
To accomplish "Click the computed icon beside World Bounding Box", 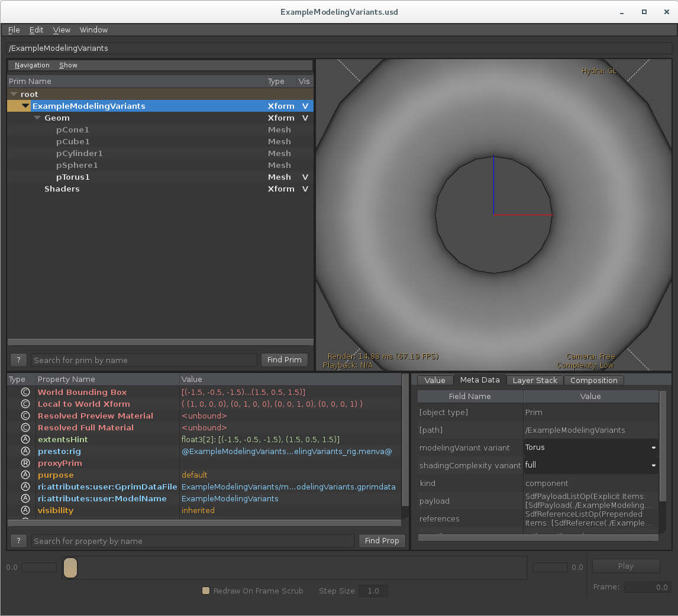I will coord(25,392).
